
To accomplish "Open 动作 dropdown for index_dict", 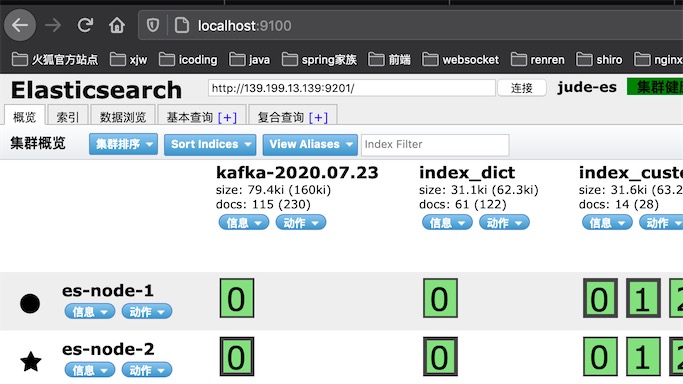I will point(504,222).
